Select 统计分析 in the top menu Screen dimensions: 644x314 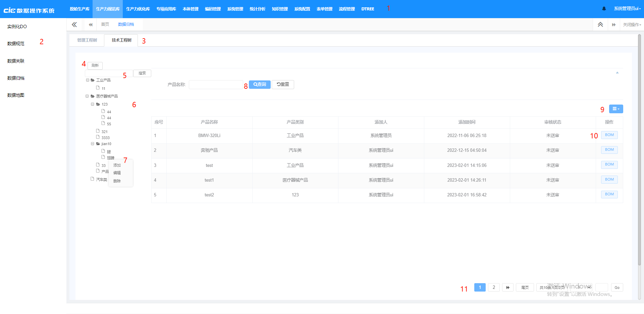(x=257, y=9)
